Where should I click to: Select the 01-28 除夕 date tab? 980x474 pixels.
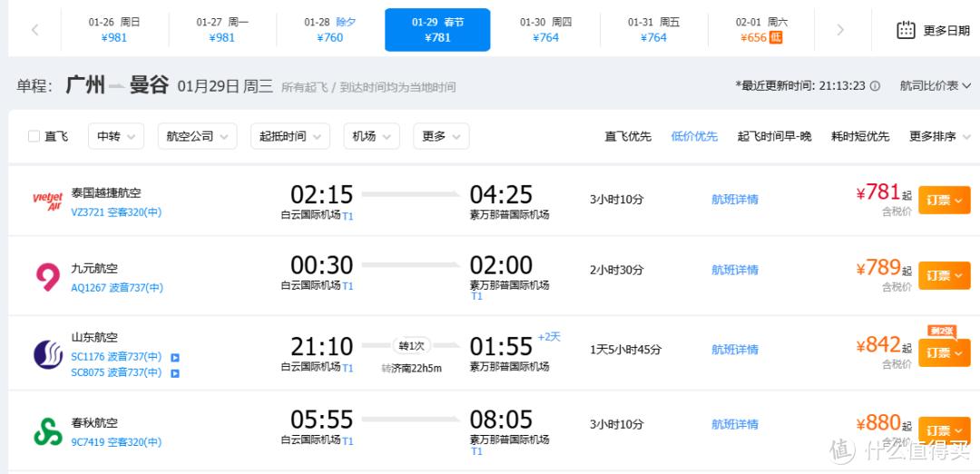click(330, 30)
